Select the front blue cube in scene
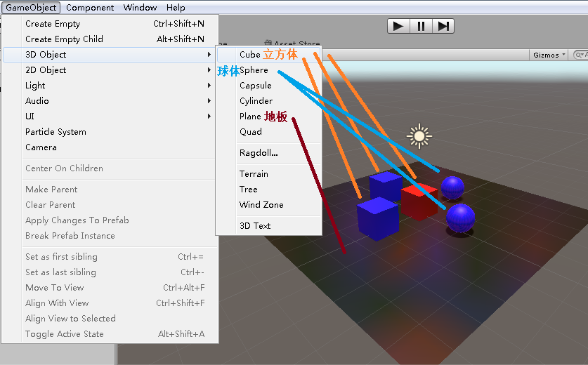The height and width of the screenshot is (365, 588). [378, 219]
